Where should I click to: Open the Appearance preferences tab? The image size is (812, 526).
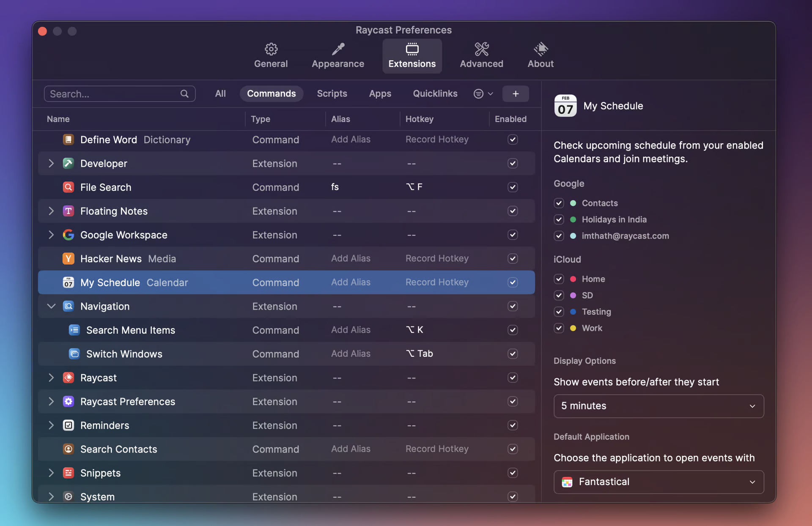coord(338,56)
